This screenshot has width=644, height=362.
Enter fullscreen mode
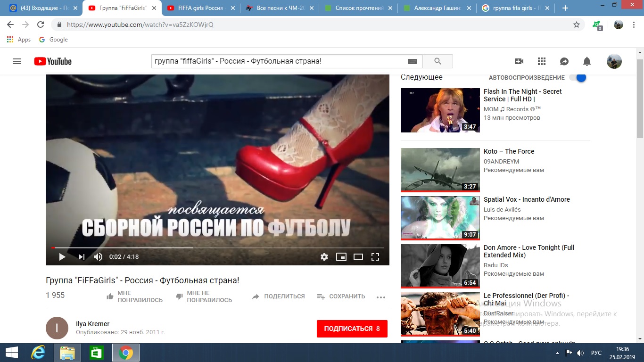[x=375, y=257]
